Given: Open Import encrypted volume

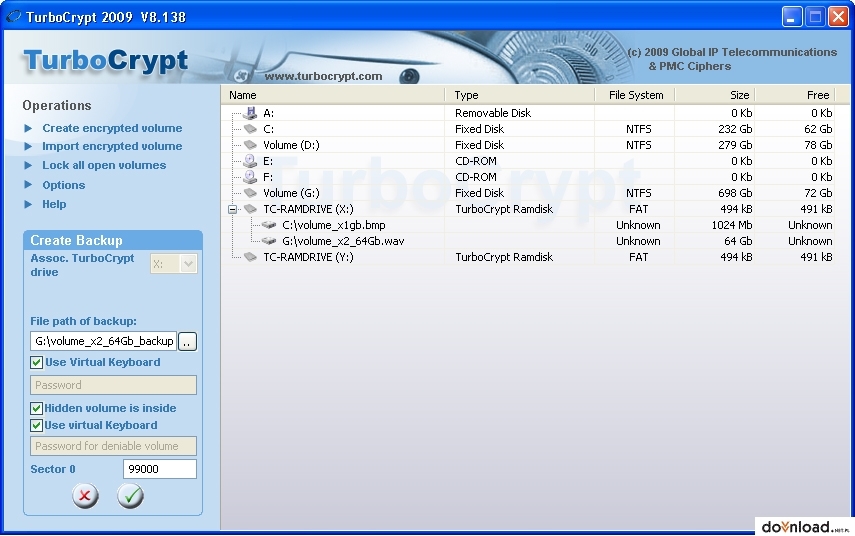Looking at the screenshot, I should pyautogui.click(x=112, y=146).
